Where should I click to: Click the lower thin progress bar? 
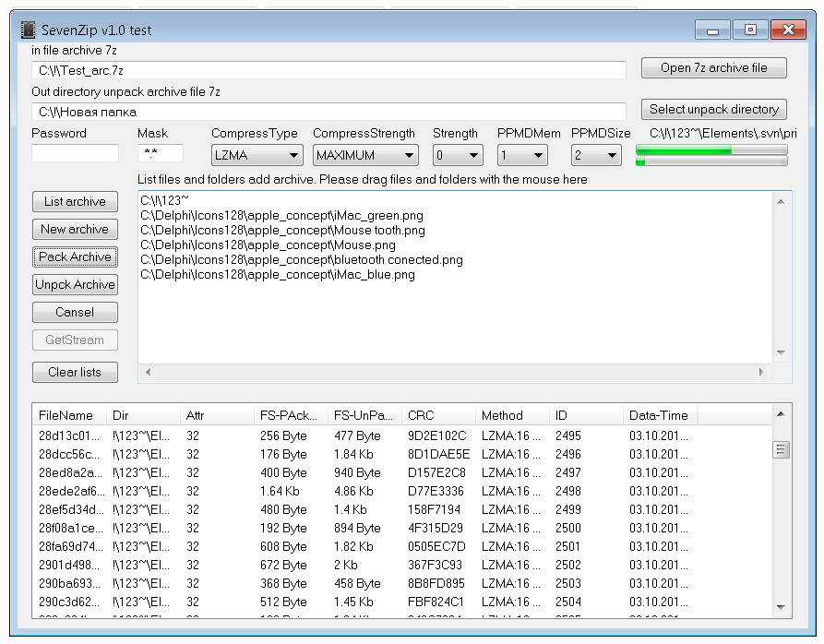tap(711, 161)
